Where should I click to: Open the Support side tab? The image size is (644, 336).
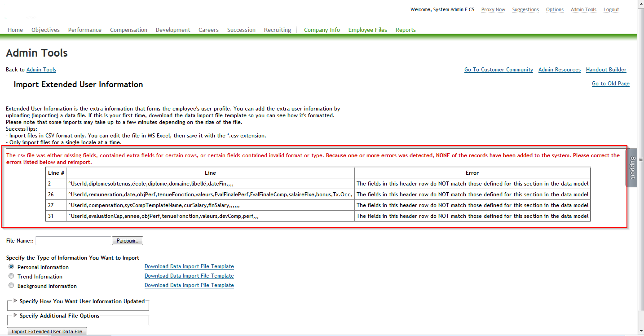(x=632, y=168)
